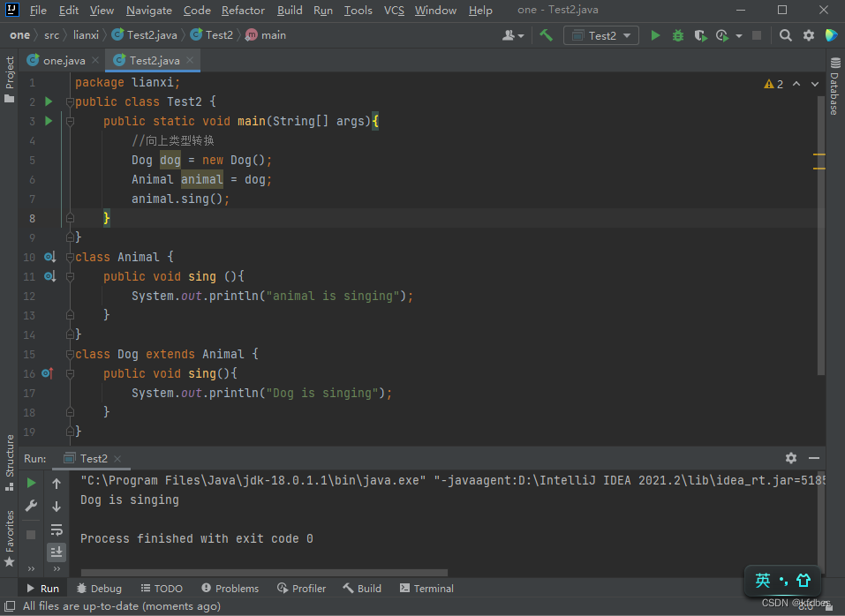Click the console horizontal scrollbar

click(x=265, y=572)
